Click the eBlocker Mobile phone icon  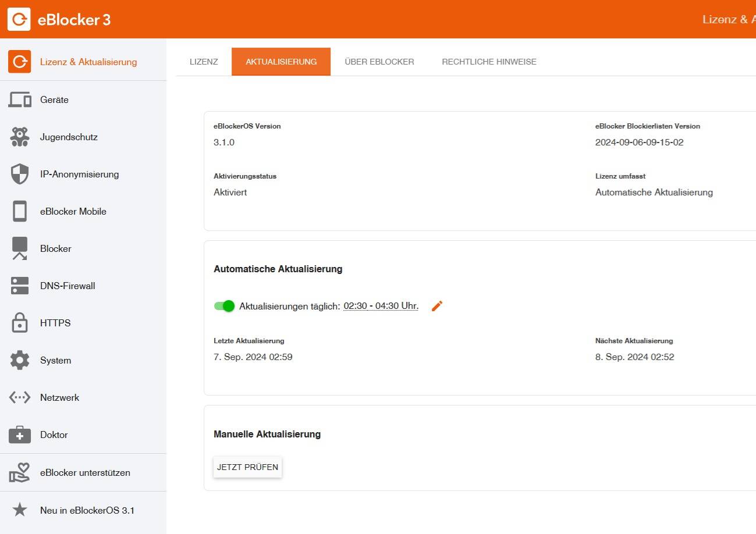[20, 212]
